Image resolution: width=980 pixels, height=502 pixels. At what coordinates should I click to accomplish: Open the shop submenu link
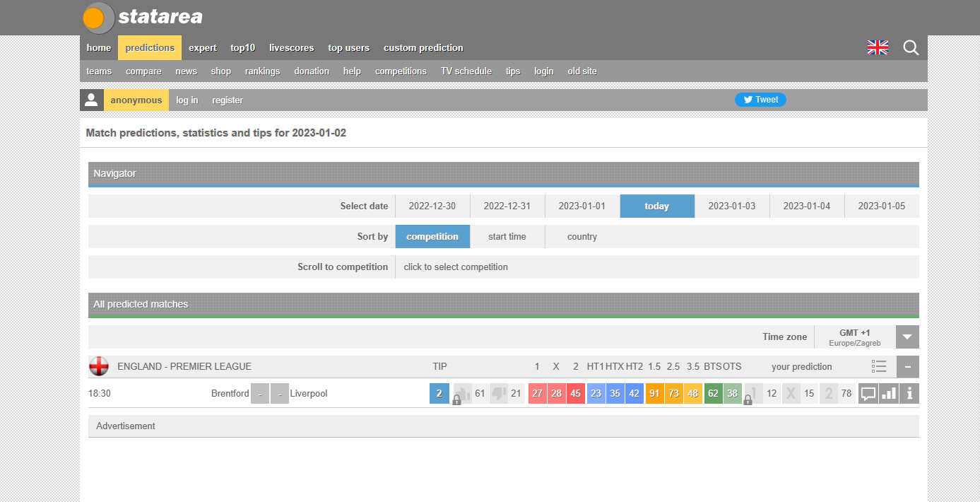pyautogui.click(x=220, y=71)
